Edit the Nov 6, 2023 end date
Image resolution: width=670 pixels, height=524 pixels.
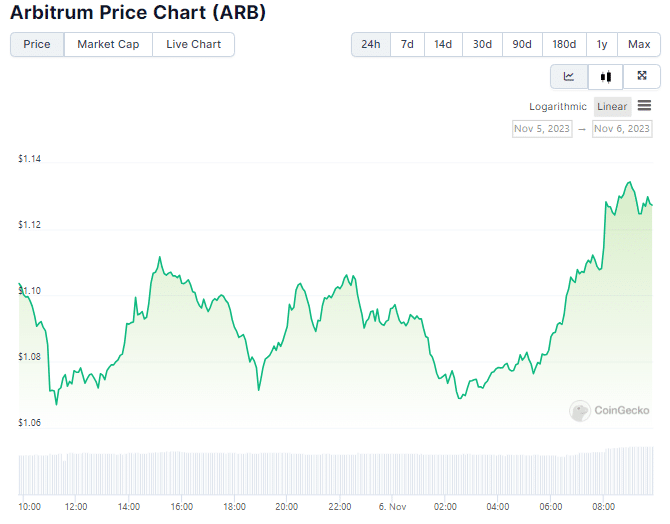click(x=622, y=129)
